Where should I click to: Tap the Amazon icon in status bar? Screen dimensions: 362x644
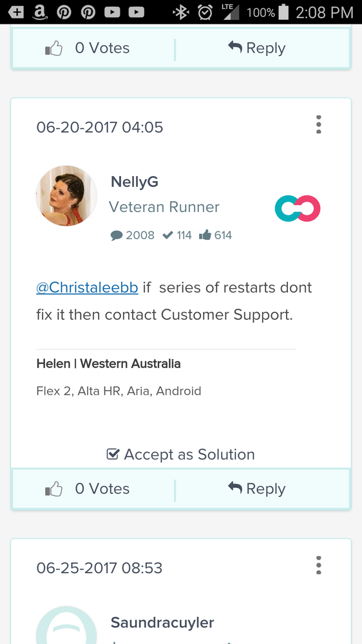pyautogui.click(x=39, y=12)
